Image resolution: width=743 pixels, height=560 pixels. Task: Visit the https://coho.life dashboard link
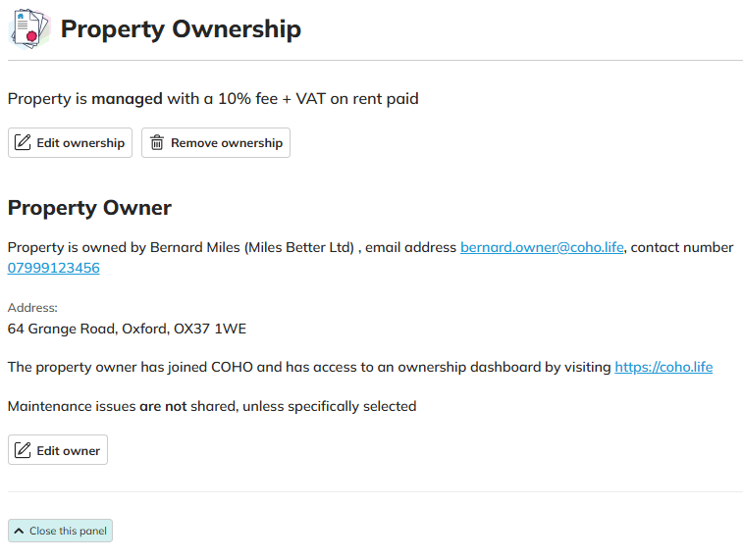click(663, 367)
